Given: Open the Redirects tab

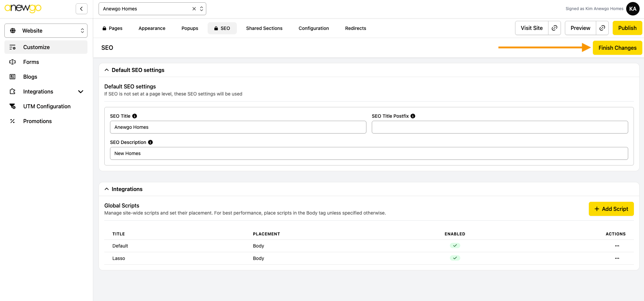Looking at the screenshot, I should click(x=355, y=28).
